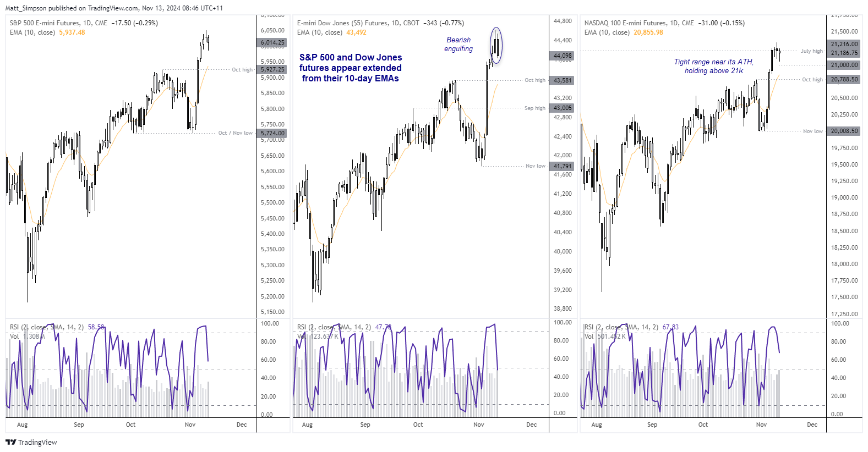Click the Nov low label on Dow chart

click(x=536, y=166)
